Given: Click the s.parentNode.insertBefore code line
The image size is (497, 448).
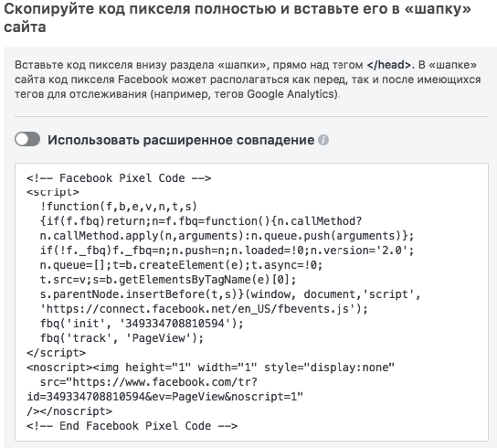Looking at the screenshot, I should point(230,294).
